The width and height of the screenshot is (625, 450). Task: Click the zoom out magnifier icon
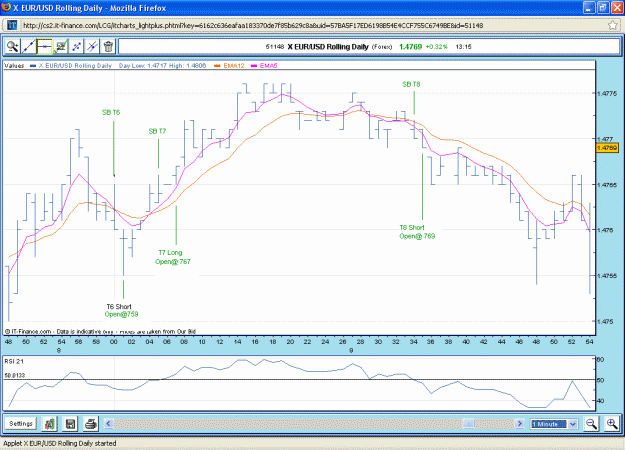pyautogui.click(x=591, y=423)
